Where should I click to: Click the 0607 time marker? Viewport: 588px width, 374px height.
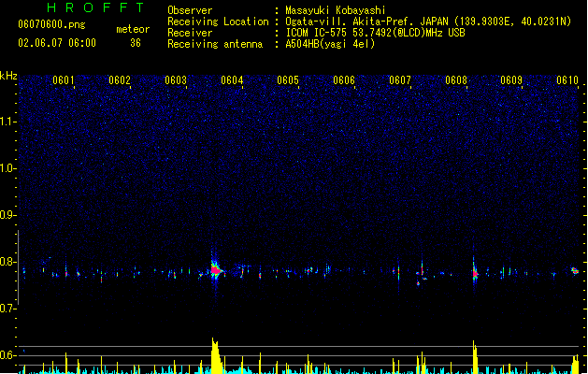pos(400,80)
